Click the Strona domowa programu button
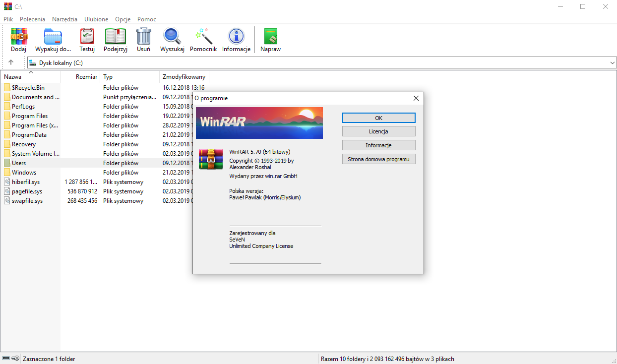The height and width of the screenshot is (364, 617). coord(379,159)
